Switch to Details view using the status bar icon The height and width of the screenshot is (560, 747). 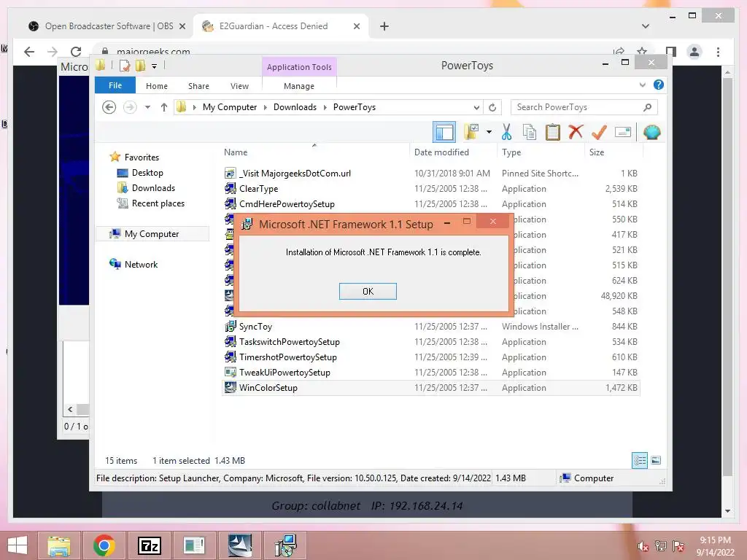(x=640, y=460)
